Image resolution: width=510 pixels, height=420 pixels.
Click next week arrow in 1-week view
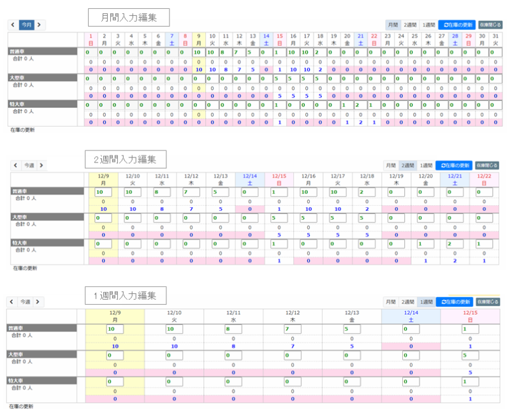coord(38,301)
